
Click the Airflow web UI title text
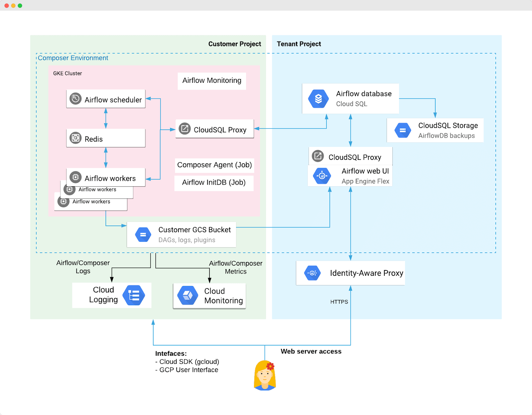[365, 171]
